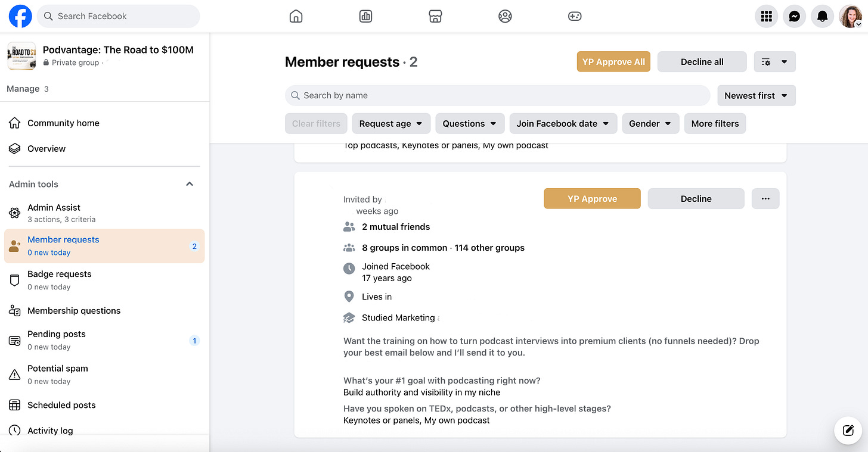Click the YP Approve All button

pyautogui.click(x=613, y=62)
